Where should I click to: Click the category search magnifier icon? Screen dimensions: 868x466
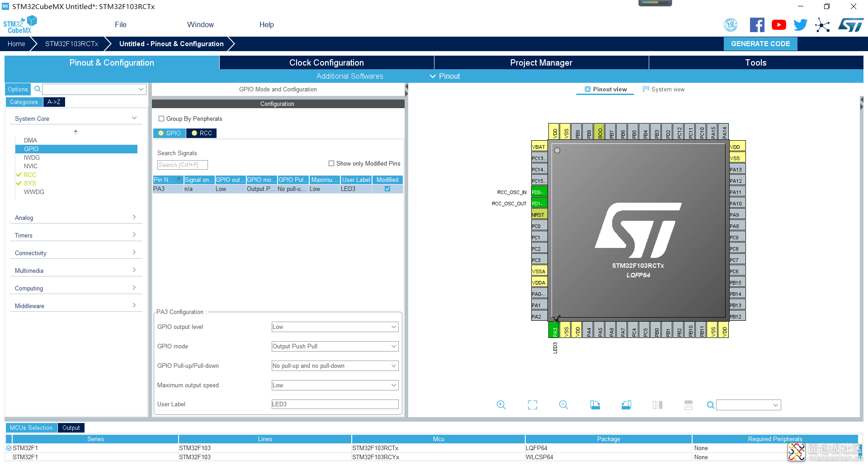point(38,89)
